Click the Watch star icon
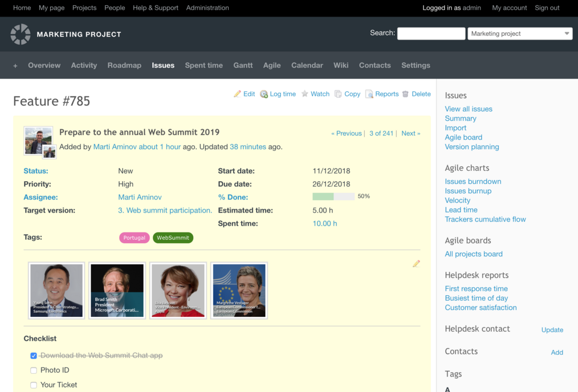 click(x=305, y=94)
